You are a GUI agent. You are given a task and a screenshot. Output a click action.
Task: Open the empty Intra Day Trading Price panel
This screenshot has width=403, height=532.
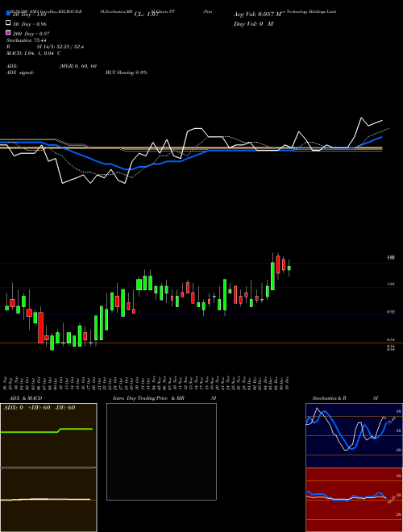point(161,451)
